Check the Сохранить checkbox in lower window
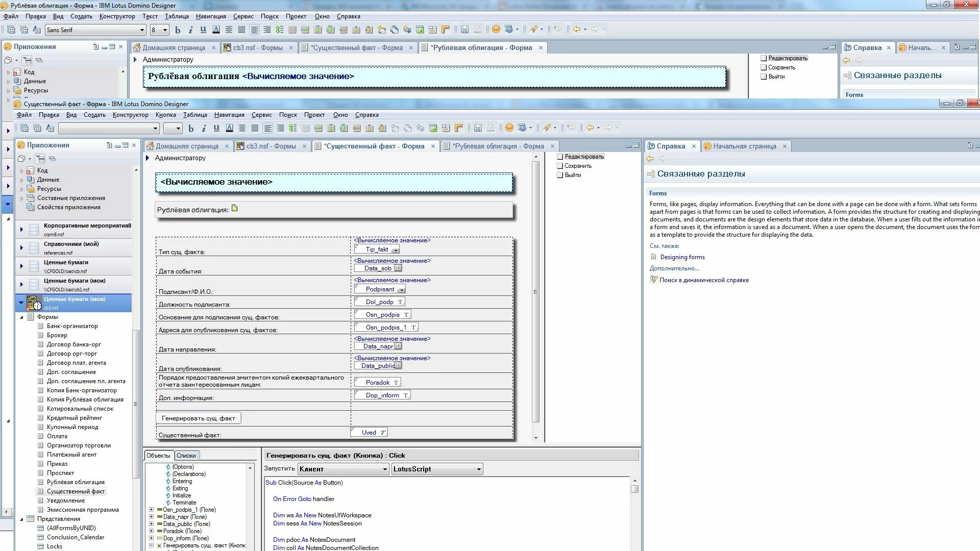Image resolution: width=980 pixels, height=551 pixels. pos(560,166)
